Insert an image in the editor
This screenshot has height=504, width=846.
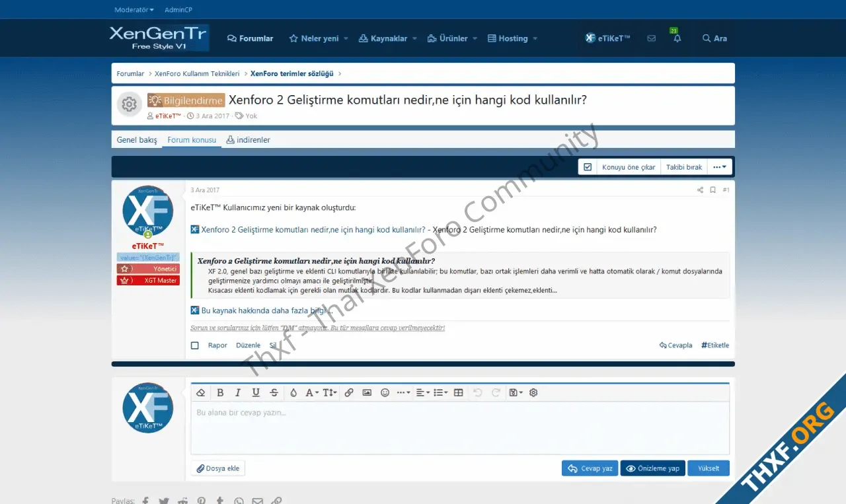click(x=367, y=392)
